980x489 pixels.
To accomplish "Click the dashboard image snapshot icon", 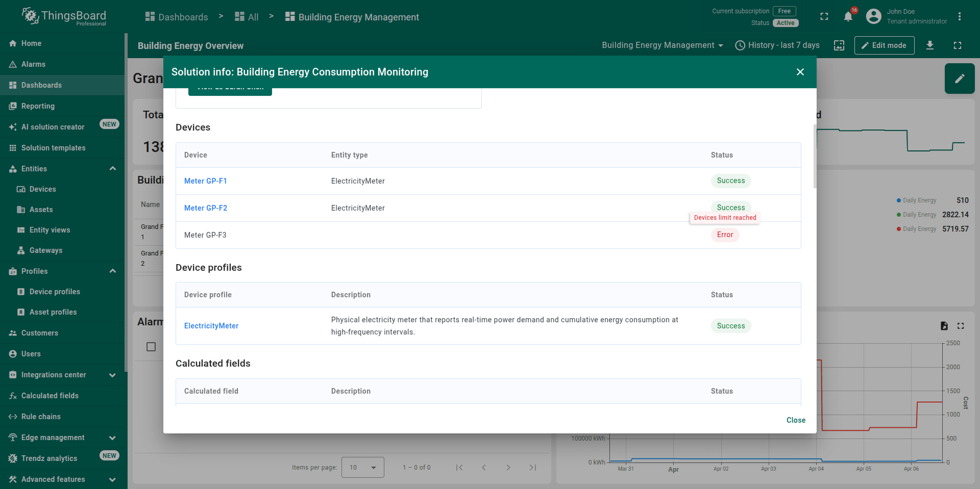I will click(x=839, y=45).
